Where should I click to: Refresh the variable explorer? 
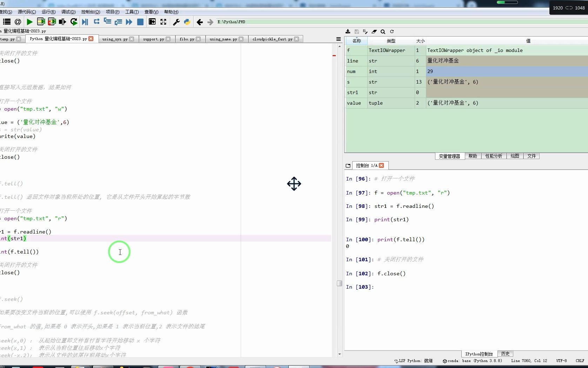392,31
